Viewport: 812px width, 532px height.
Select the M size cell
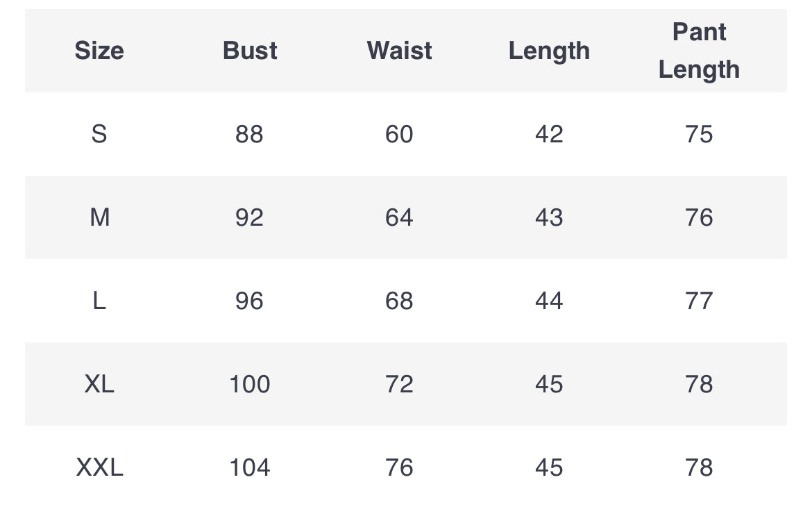(99, 217)
